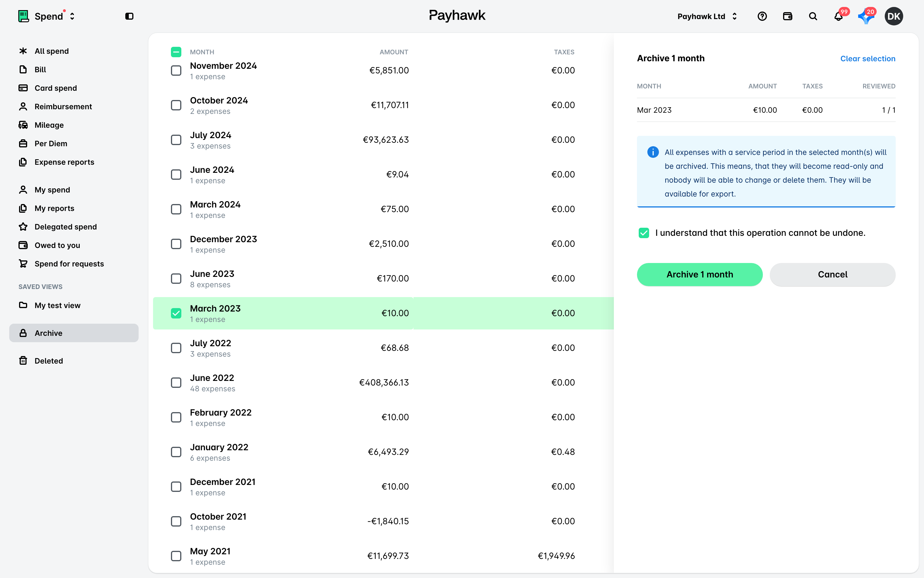Click the sidebar collapse icon
This screenshot has width=924, height=578.
click(x=129, y=16)
